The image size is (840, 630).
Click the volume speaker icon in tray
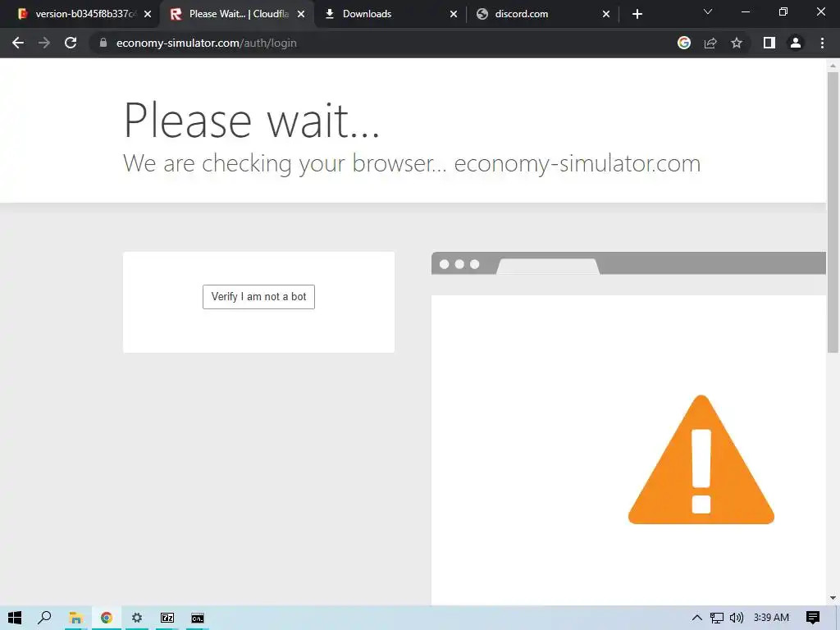[737, 618]
